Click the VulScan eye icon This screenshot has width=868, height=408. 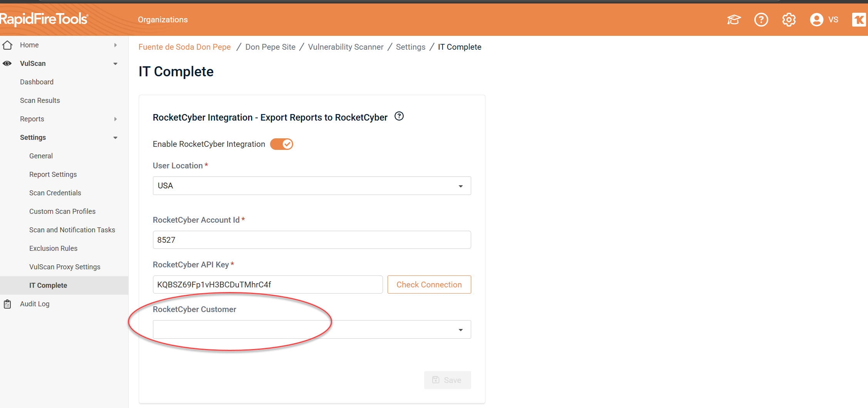click(x=7, y=64)
